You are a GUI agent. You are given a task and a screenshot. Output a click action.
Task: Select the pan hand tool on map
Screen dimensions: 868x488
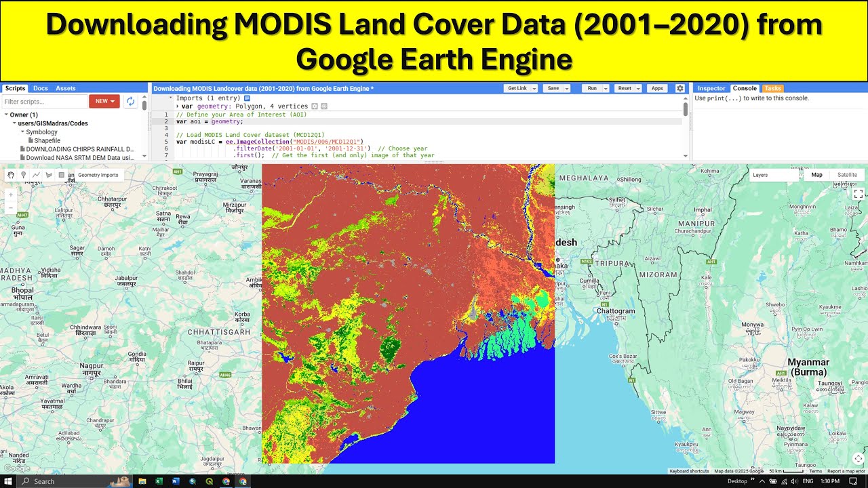click(x=12, y=175)
